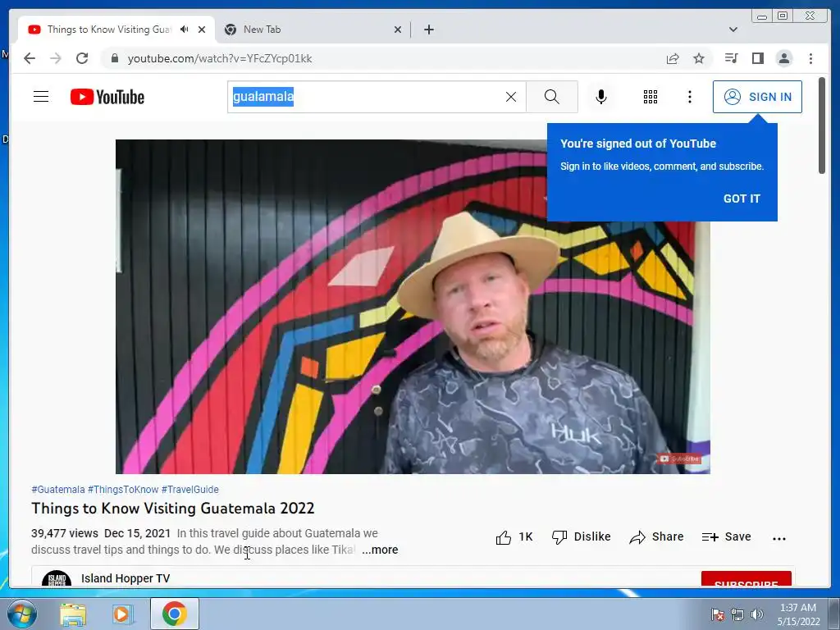The width and height of the screenshot is (840, 630).
Task: Switch to the New Tab tab
Action: tap(313, 30)
